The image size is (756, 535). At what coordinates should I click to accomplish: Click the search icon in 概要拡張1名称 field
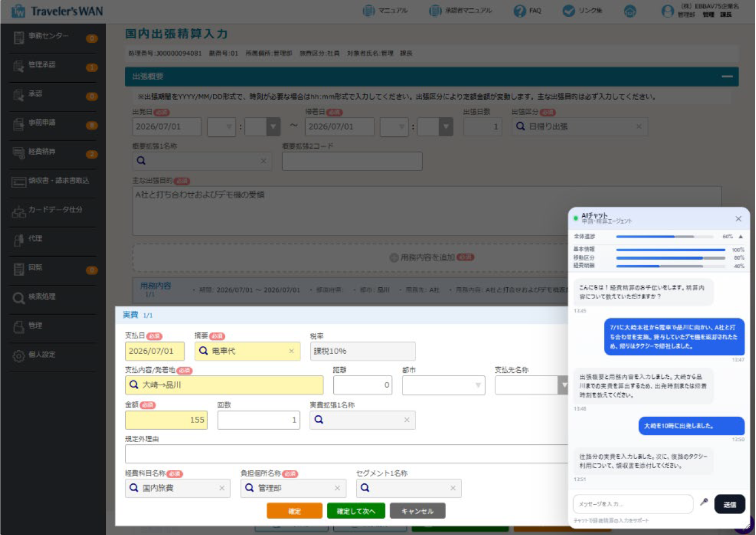141,160
